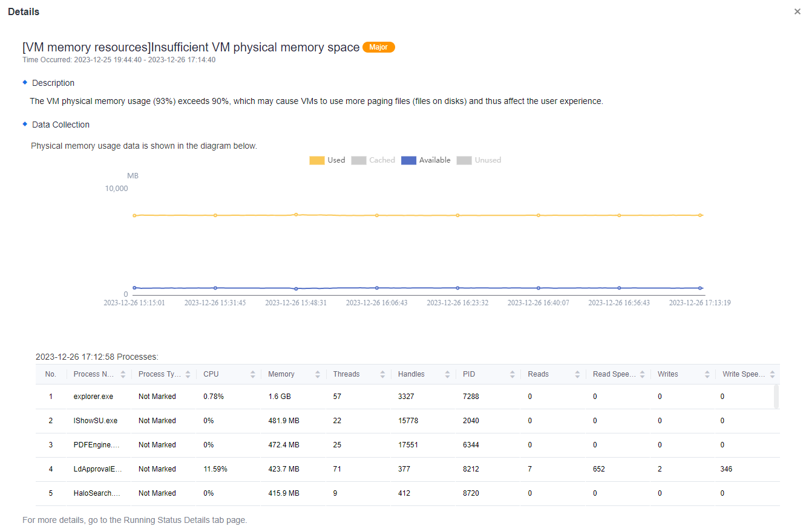
Task: Sort by Write Speed column arrows
Action: (x=772, y=374)
